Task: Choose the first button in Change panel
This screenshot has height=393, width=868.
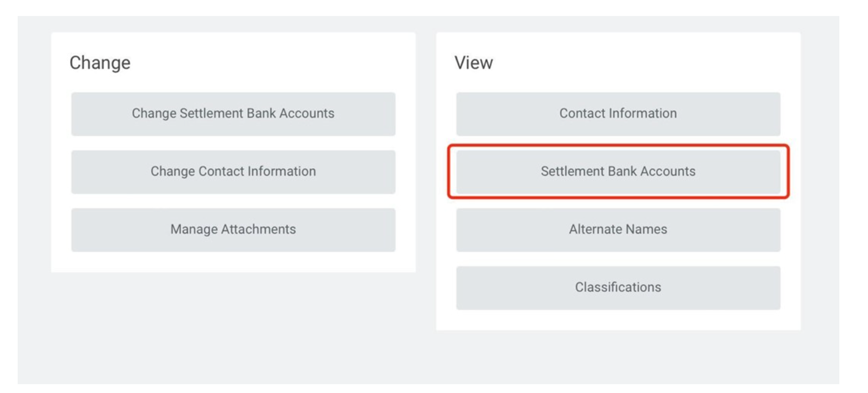Action: click(233, 114)
